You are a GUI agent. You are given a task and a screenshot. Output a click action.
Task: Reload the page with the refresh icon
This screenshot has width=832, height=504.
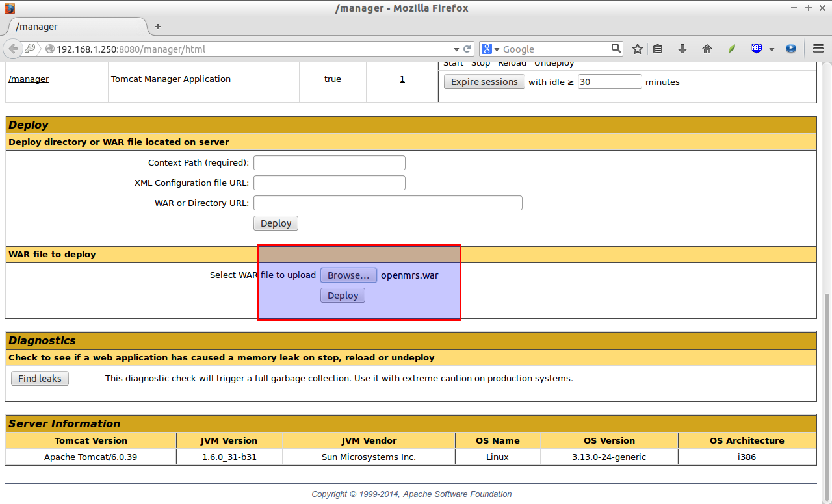(467, 49)
